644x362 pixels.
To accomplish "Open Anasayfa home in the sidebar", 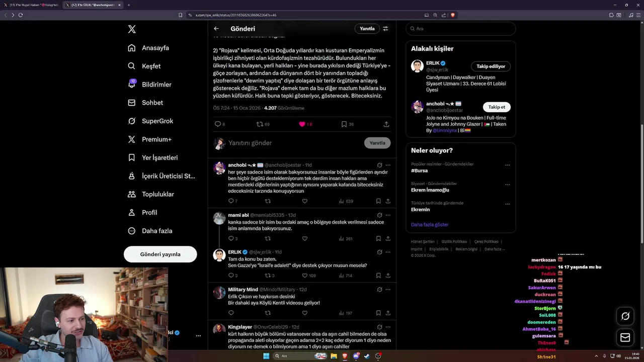I will pos(148,48).
